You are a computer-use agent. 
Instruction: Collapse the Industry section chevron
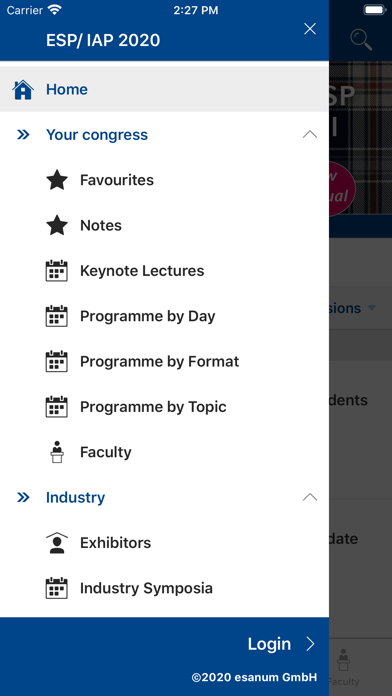click(x=310, y=497)
